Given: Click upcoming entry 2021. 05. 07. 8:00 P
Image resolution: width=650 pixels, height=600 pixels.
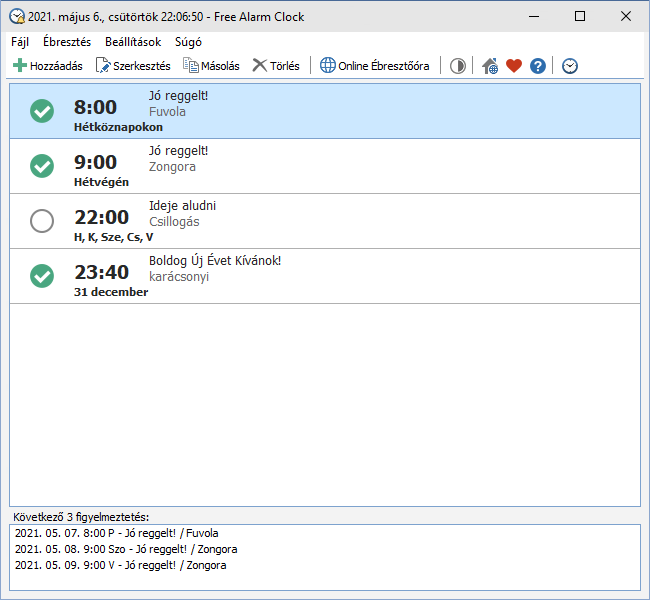Looking at the screenshot, I should coord(116,533).
